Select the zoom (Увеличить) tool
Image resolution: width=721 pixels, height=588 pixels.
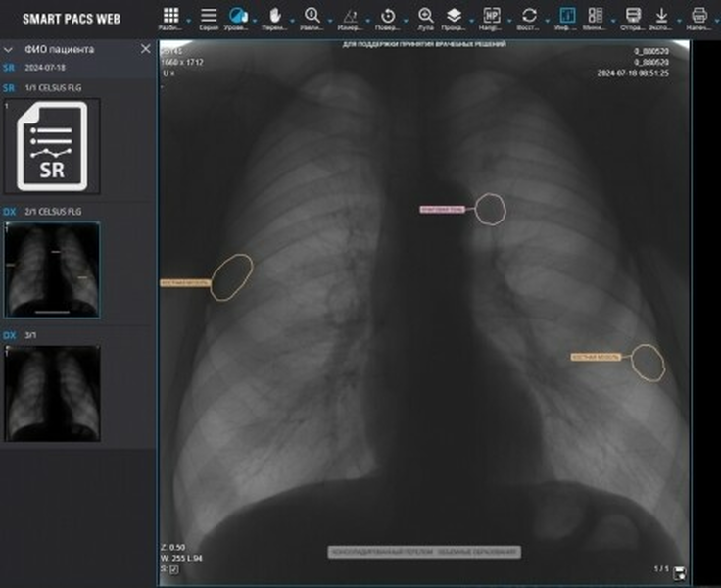[312, 16]
